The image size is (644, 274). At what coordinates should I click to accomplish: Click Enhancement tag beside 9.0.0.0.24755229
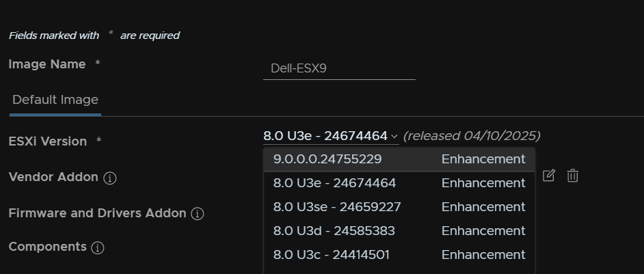click(x=483, y=159)
